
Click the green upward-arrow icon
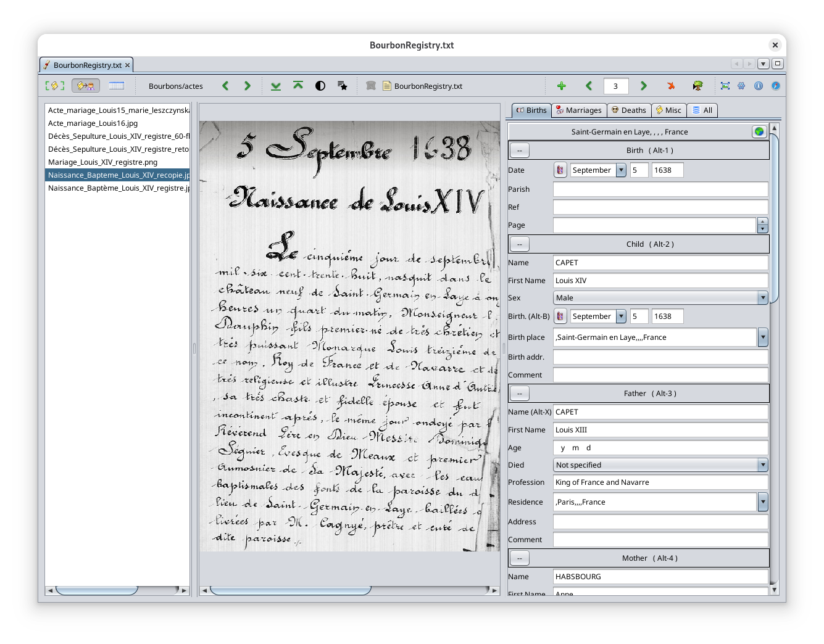pyautogui.click(x=298, y=86)
